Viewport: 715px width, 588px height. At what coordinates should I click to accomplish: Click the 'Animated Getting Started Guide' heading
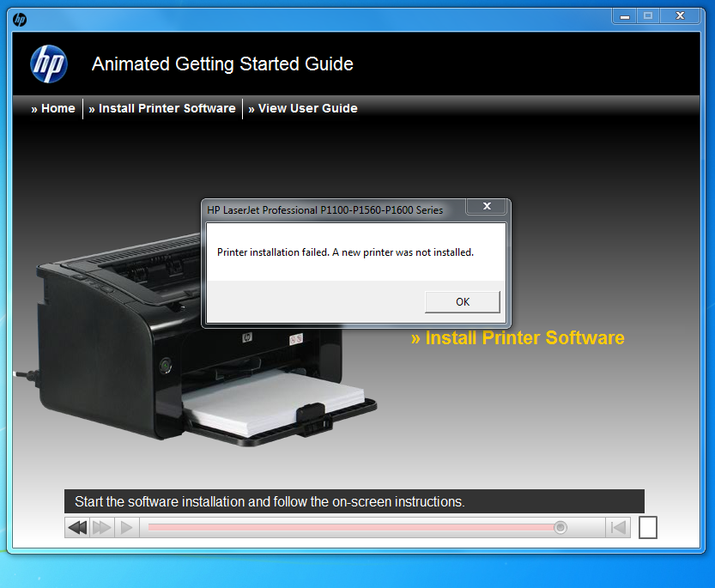222,64
